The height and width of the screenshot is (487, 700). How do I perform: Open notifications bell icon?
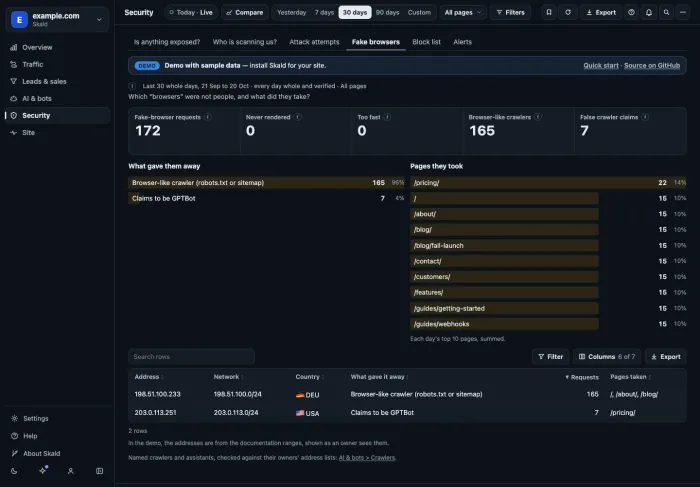tap(649, 12)
